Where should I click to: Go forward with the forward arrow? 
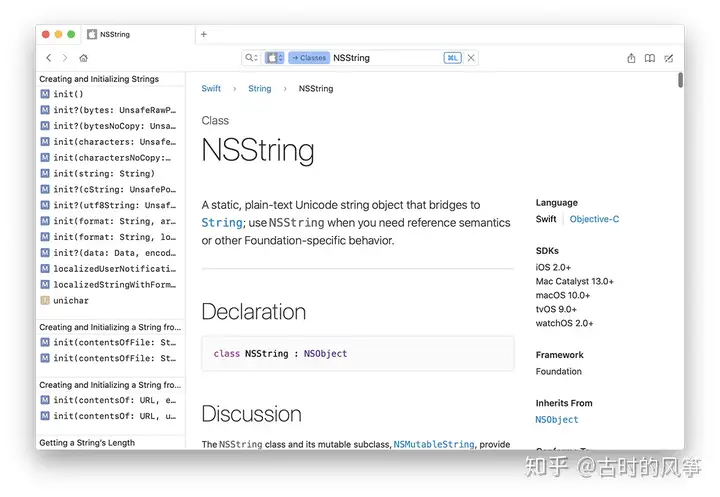pos(65,58)
